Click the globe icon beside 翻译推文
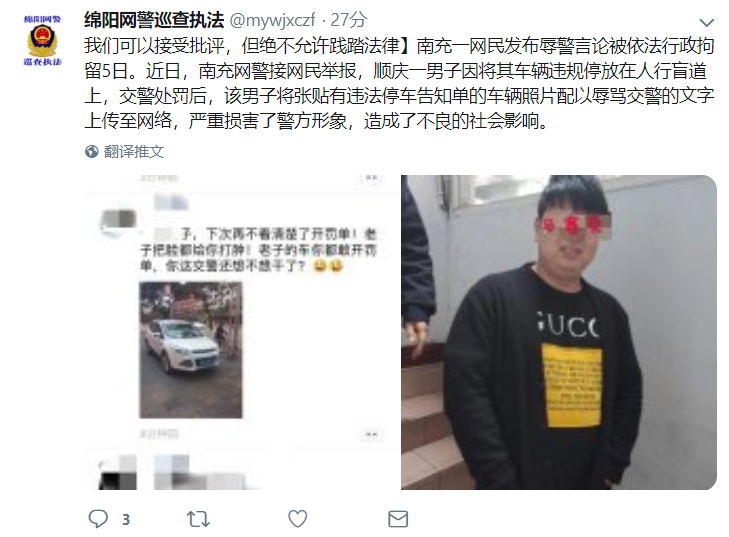This screenshot has width=729, height=537. 92,152
